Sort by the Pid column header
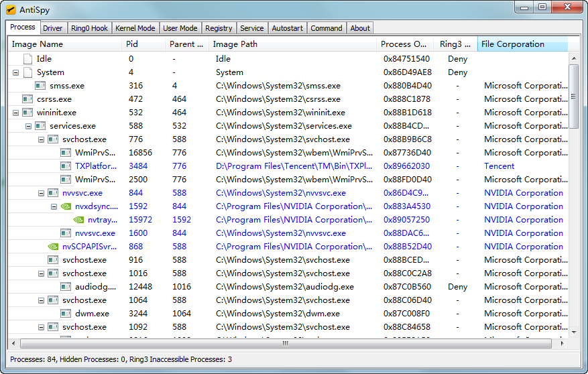Screen dimensions: 588x374 143,44
